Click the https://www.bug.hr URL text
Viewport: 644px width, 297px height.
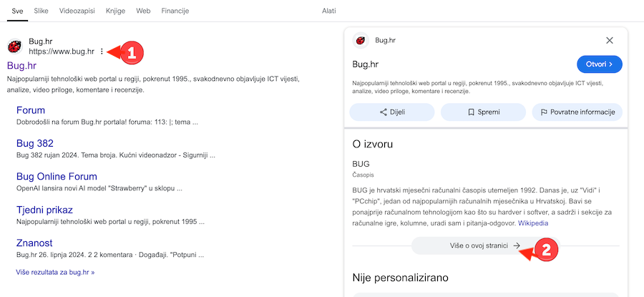click(62, 52)
